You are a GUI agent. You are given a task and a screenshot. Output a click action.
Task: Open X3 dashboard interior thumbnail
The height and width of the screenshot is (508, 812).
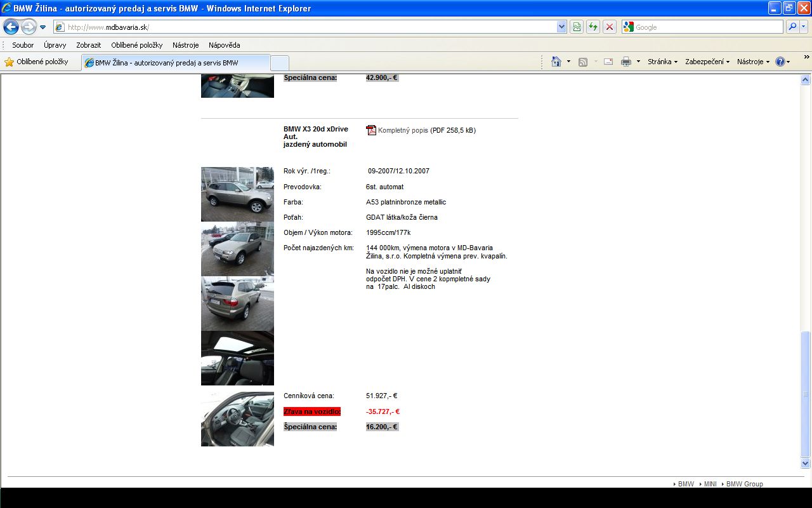[237, 419]
